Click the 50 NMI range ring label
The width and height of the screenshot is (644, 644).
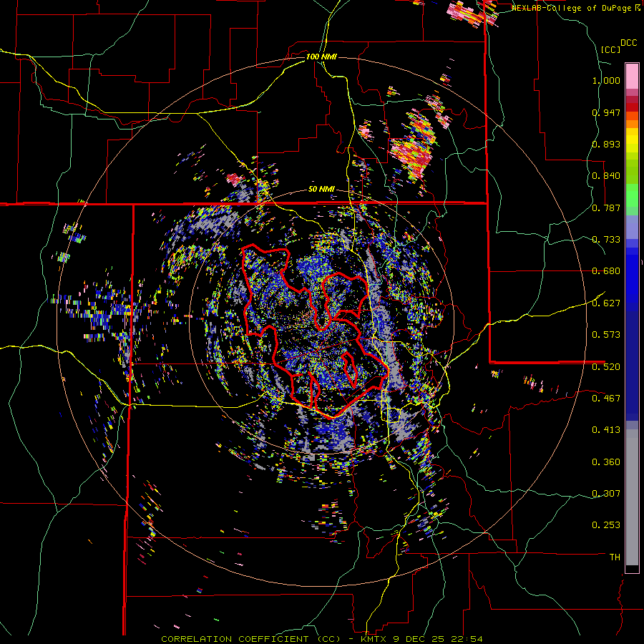click(321, 190)
